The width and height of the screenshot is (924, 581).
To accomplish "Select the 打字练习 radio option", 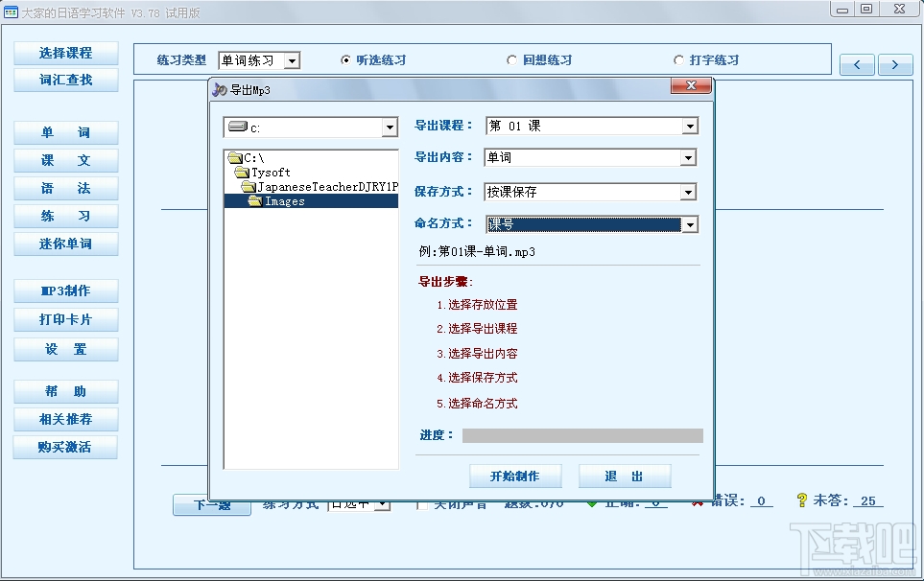I will pos(706,60).
